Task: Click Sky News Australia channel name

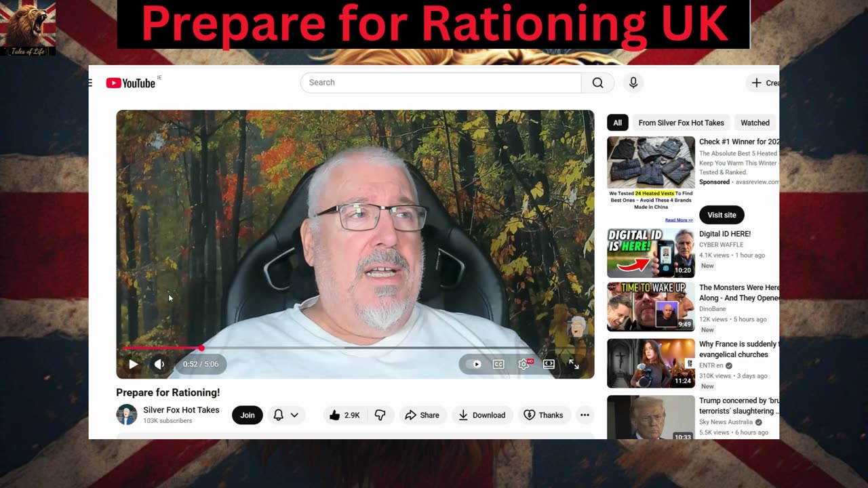Action: point(726,422)
